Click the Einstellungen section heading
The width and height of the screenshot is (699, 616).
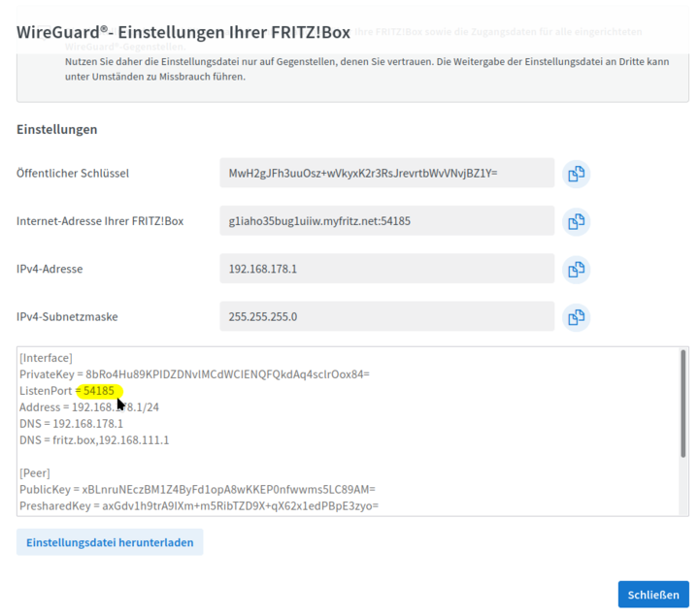click(57, 130)
